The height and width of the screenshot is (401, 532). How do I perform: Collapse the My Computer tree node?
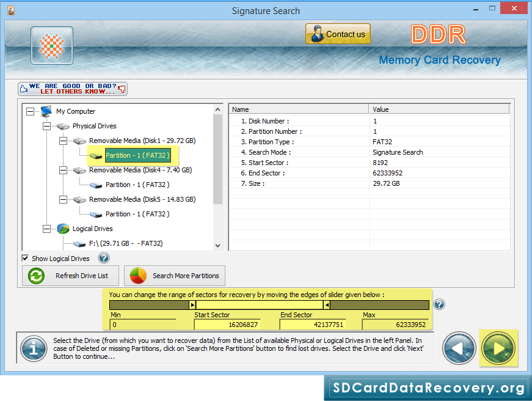pos(30,111)
